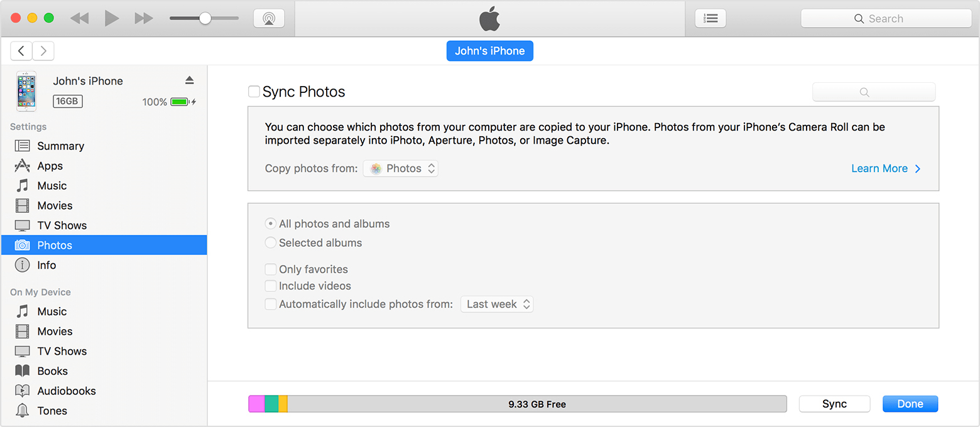Click the On My Device Movies icon

tap(22, 332)
